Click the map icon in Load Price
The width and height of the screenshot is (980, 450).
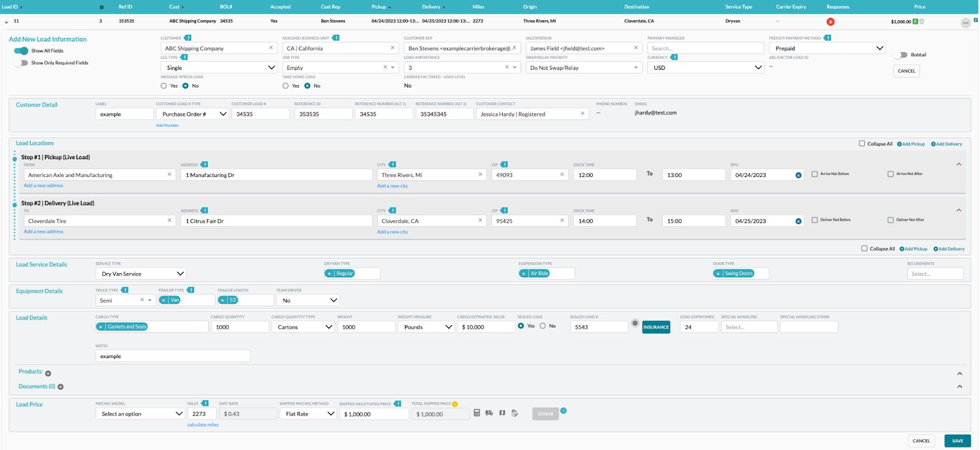coord(502,413)
